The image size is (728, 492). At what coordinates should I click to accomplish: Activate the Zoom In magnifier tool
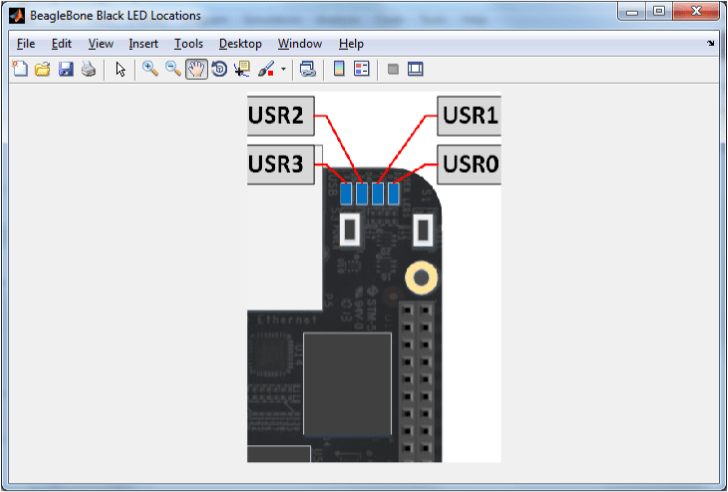(x=150, y=69)
